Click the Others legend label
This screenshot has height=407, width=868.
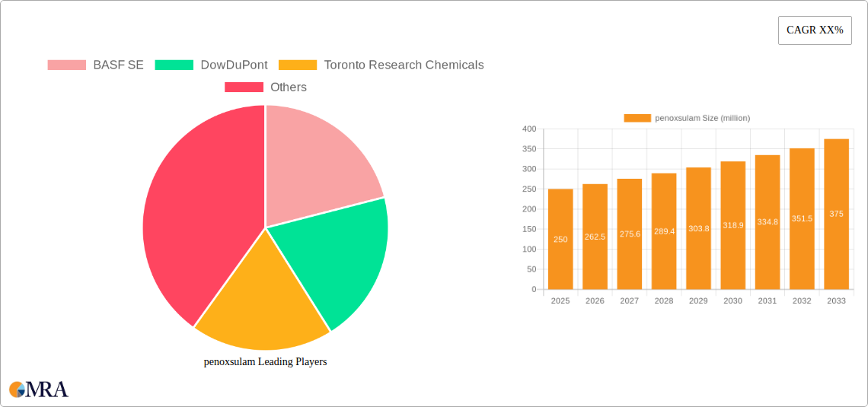(289, 87)
